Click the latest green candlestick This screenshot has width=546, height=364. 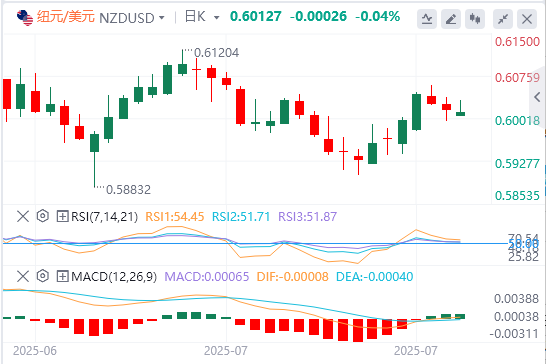[x=460, y=108]
